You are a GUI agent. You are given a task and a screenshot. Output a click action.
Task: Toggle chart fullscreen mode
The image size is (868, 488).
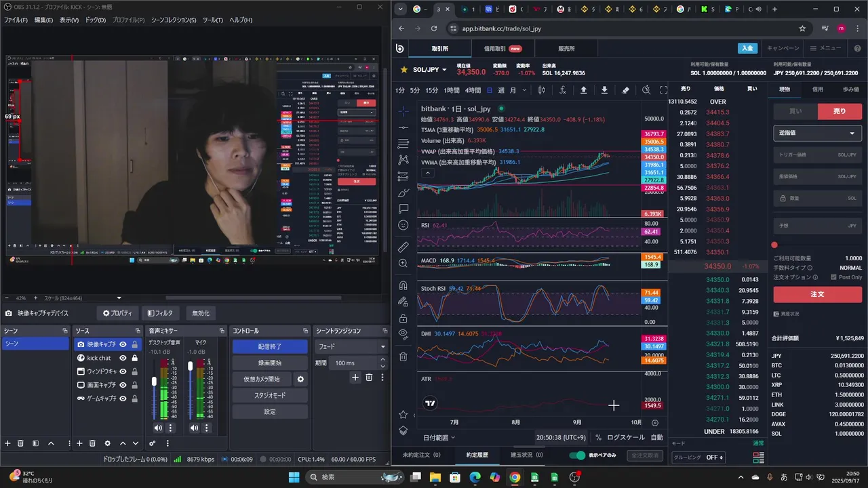[663, 90]
